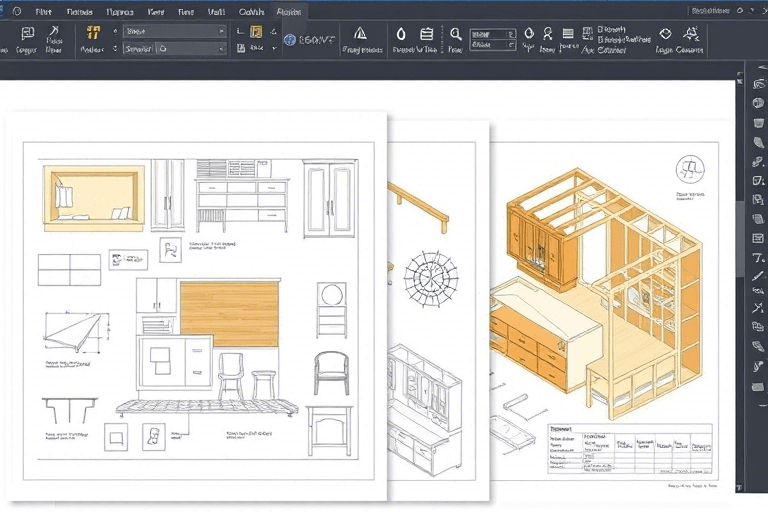Click the speech bubble comment icon in ribbon

(x=27, y=33)
